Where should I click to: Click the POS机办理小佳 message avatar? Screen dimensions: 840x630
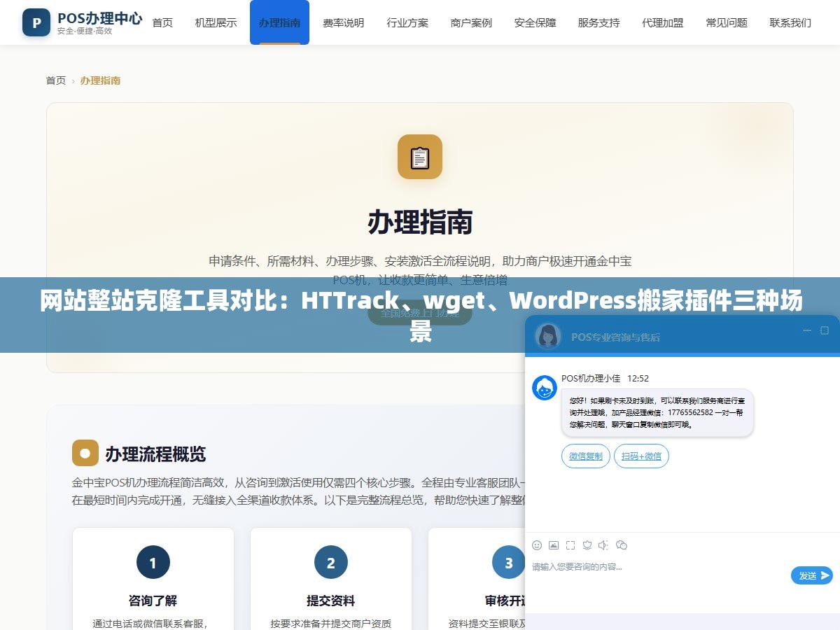(x=545, y=388)
